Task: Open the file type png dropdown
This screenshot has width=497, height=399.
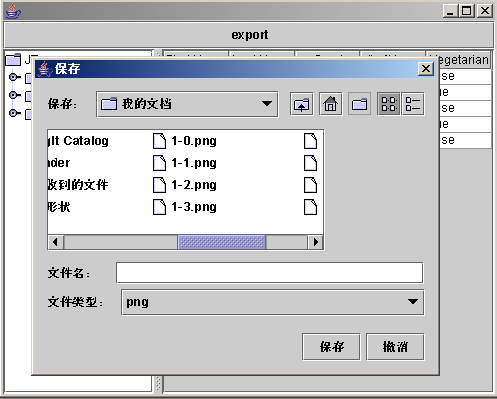Action: click(x=273, y=302)
